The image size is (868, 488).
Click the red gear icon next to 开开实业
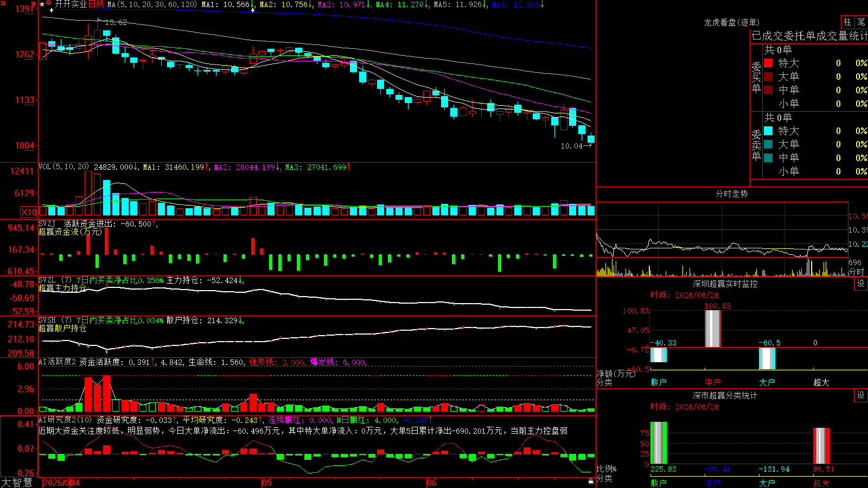pyautogui.click(x=49, y=3)
